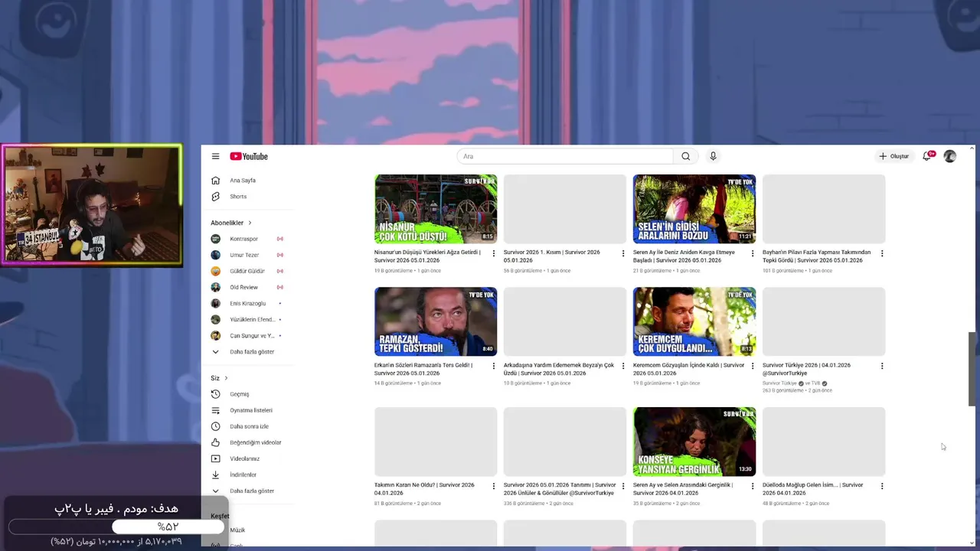Screen dimensions: 980x551
Task: Play RAMAZAN TEPKİ GÖSTERDİ thumbnail
Action: pyautogui.click(x=436, y=321)
